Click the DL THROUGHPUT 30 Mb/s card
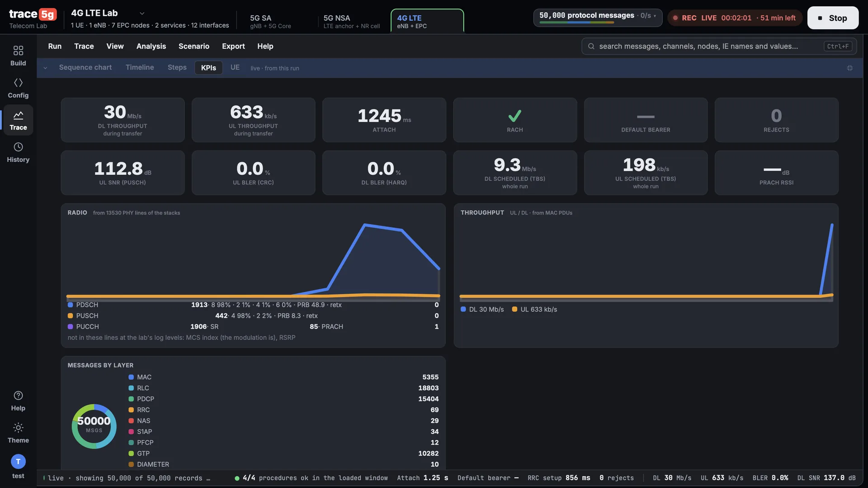868x488 pixels. pyautogui.click(x=123, y=120)
